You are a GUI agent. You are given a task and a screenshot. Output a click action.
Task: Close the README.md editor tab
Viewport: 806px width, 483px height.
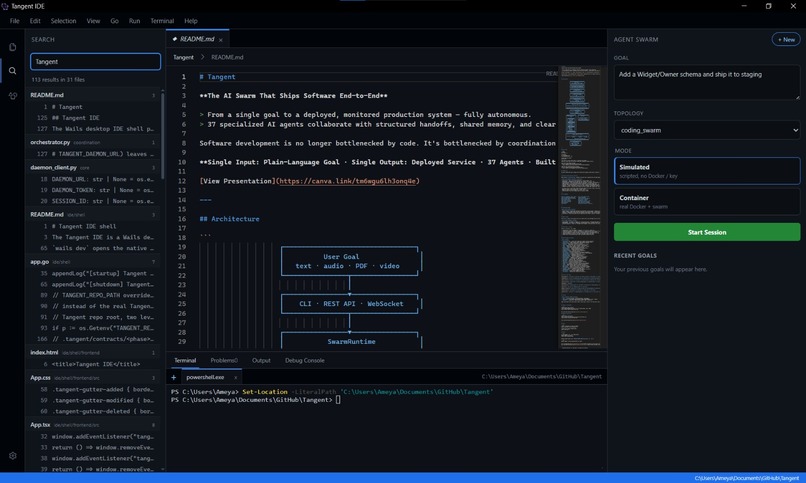(x=221, y=40)
